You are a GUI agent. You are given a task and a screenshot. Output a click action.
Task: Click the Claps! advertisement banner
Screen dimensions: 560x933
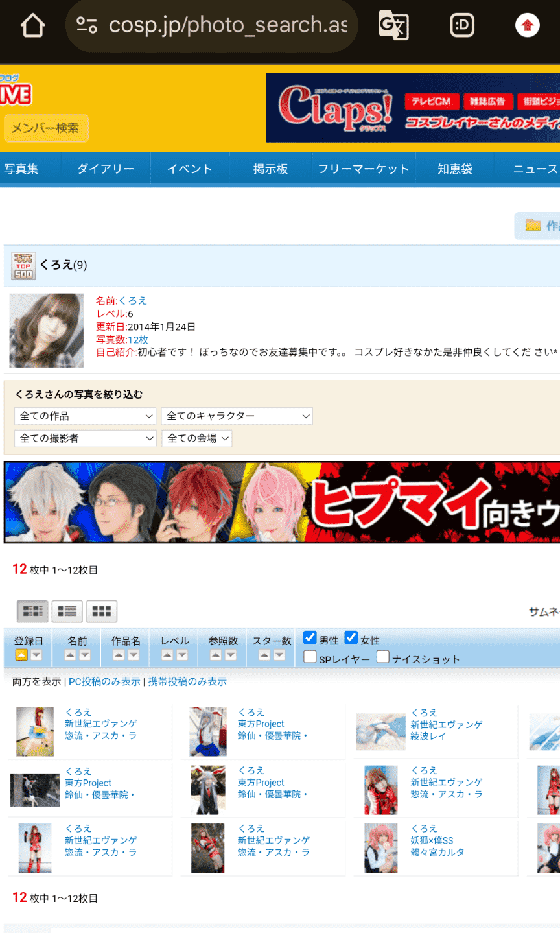[x=413, y=108]
